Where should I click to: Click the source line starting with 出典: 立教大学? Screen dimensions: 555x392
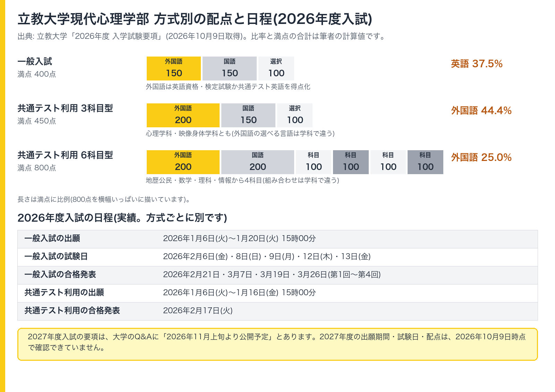[x=202, y=36]
